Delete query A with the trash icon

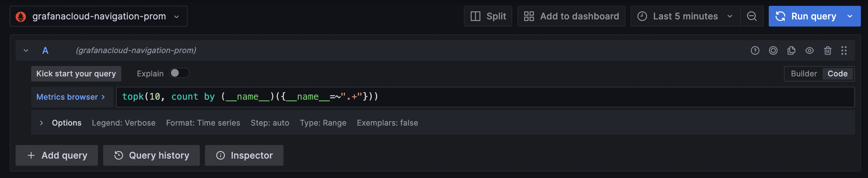tap(827, 50)
